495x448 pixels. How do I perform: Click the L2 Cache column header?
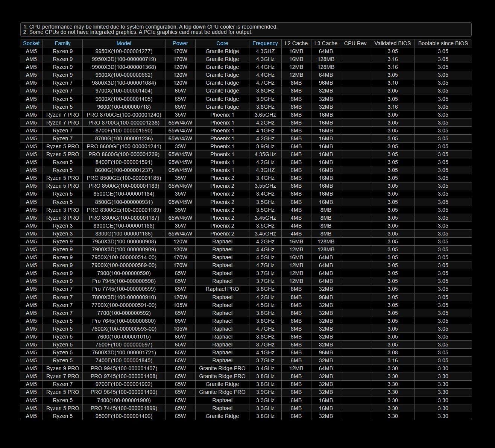pos(296,43)
